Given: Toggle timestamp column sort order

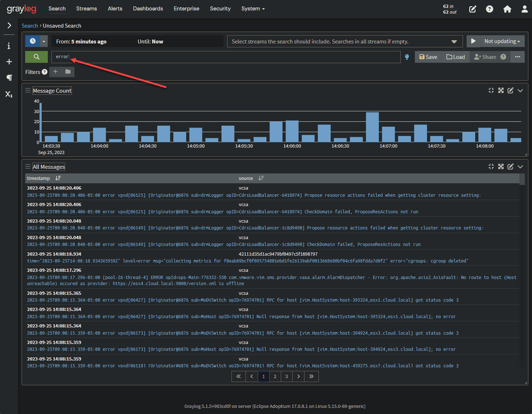Looking at the screenshot, I should [58, 178].
